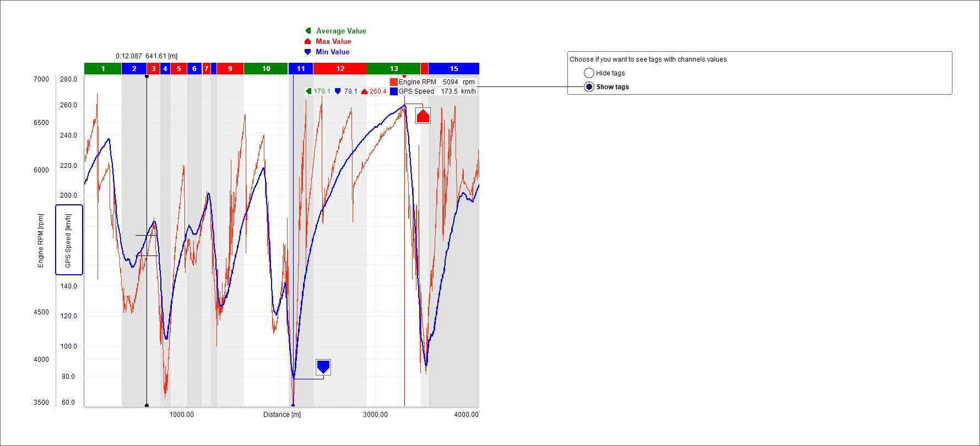Click the 3000.00 distance axis value

coord(375,414)
